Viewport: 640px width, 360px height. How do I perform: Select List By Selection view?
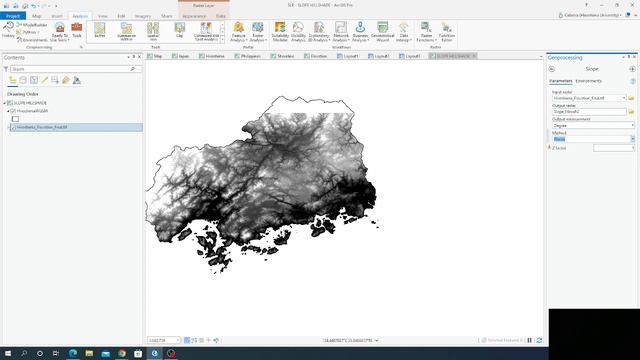pyautogui.click(x=34, y=80)
